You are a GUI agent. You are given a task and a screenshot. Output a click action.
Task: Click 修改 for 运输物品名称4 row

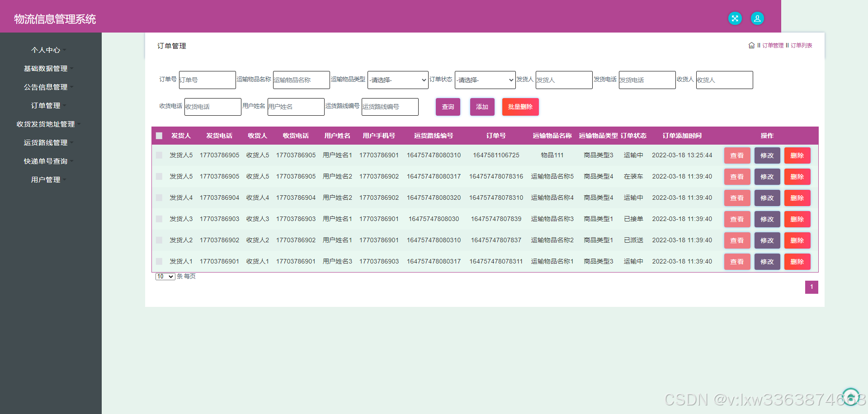[x=767, y=198]
